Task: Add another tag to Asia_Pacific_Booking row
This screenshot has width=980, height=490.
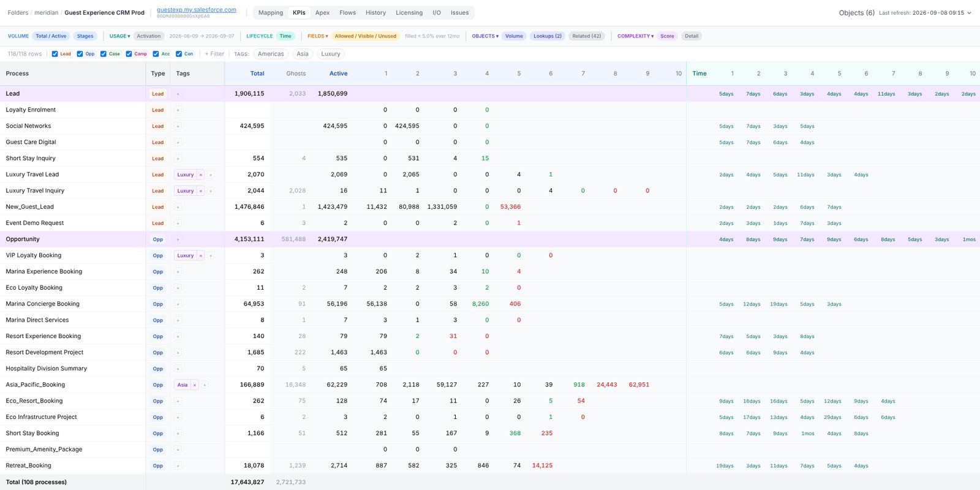Action: 205,385
